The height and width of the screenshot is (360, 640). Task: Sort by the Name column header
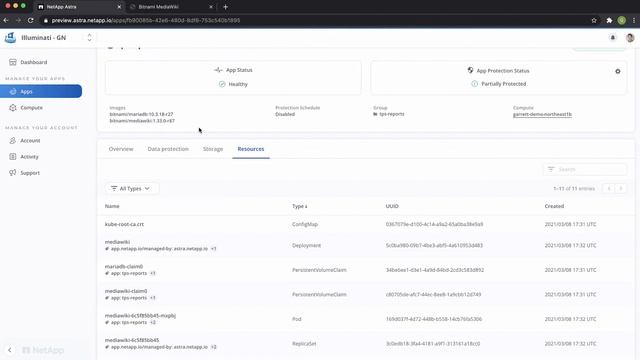tap(112, 206)
